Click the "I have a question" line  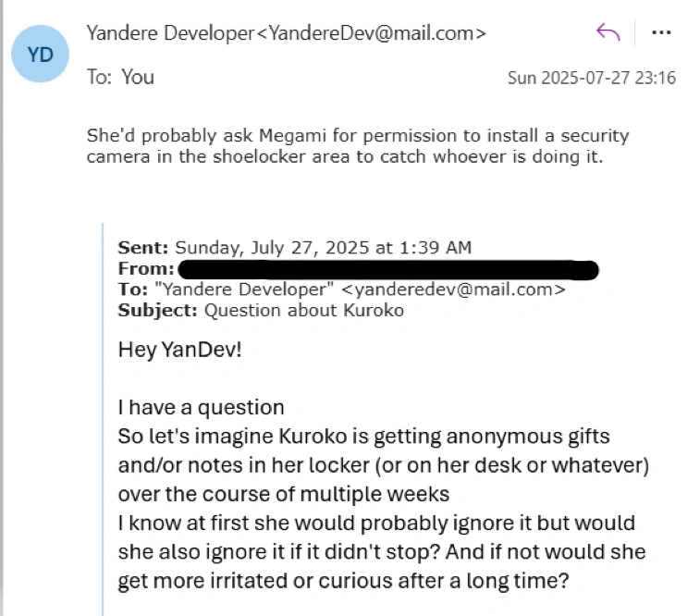pos(201,407)
